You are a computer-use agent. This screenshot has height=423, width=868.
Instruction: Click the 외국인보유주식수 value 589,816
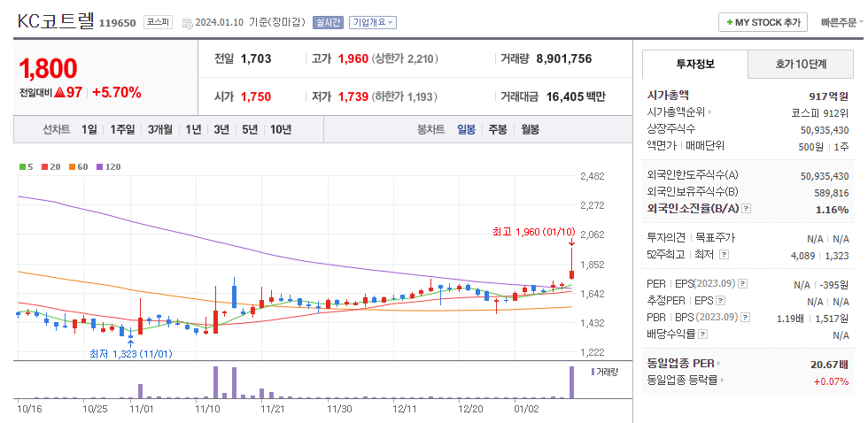(832, 192)
